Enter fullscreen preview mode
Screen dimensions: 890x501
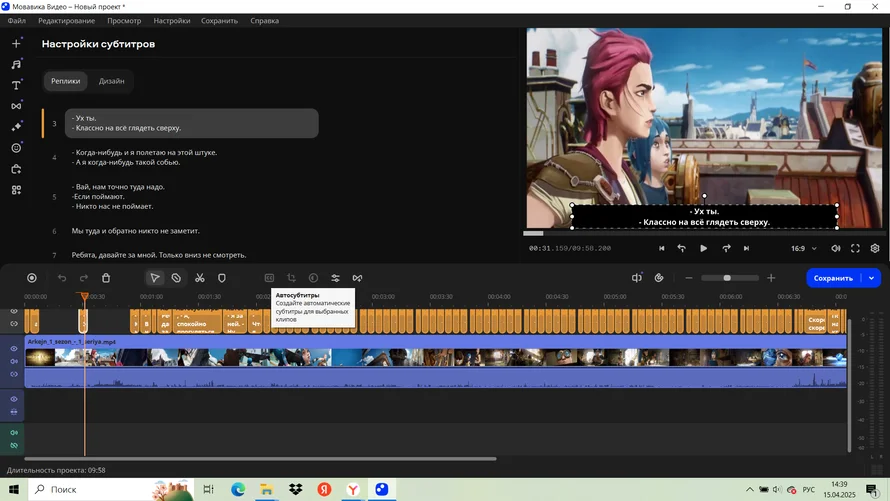(855, 249)
